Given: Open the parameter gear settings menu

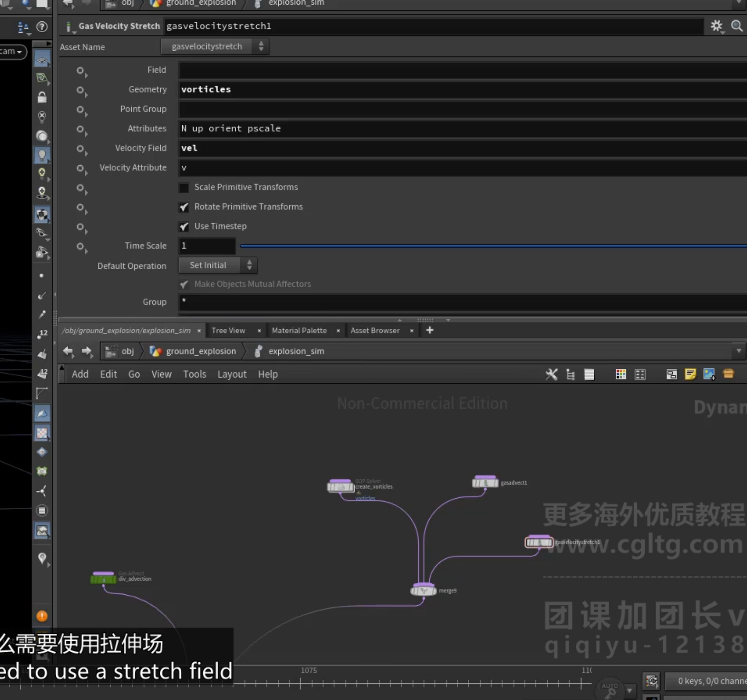Looking at the screenshot, I should tap(716, 26).
